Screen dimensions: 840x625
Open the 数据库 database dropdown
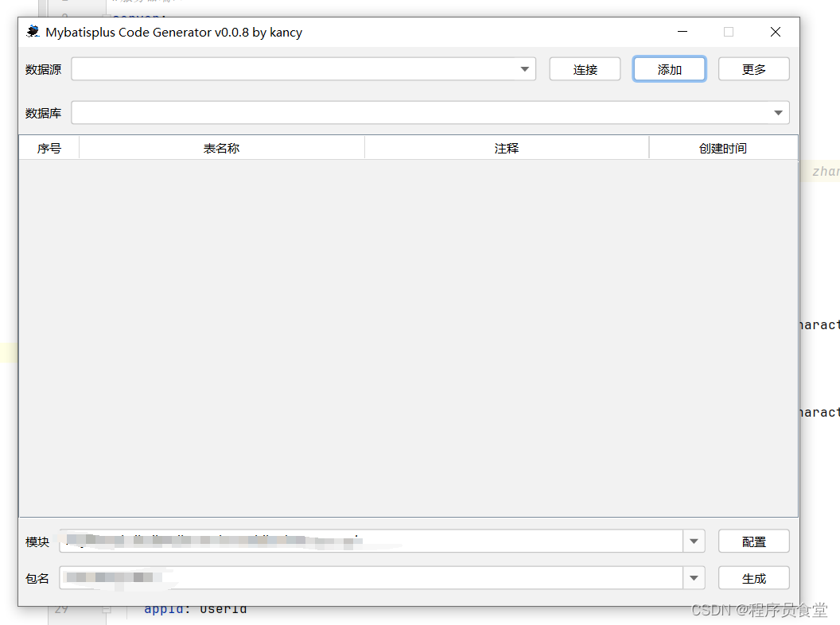point(778,112)
